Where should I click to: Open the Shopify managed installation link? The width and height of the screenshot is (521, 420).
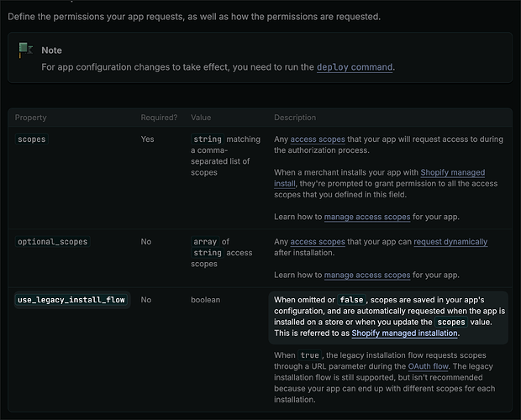[404, 333]
